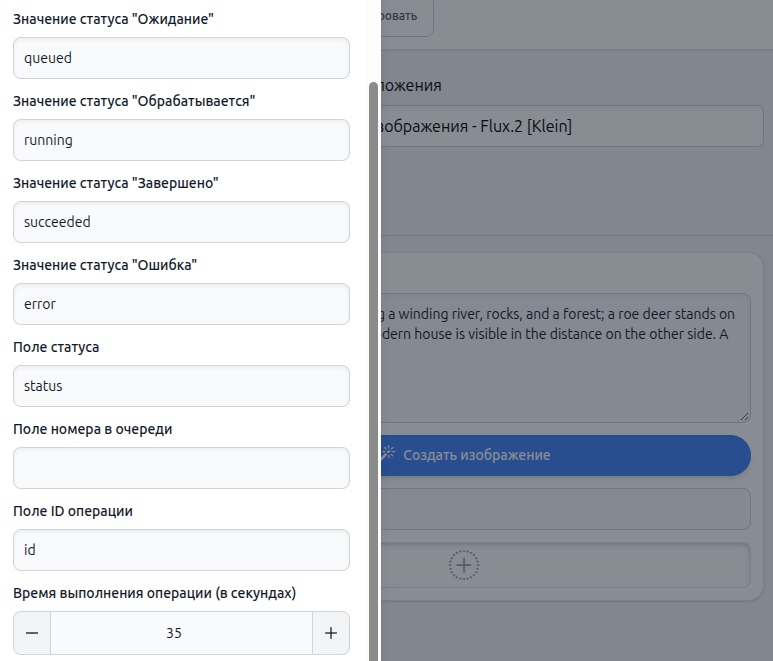This screenshot has height=661, width=773.
Task: Click the settings panel vertical scrollbar
Action: tap(373, 370)
